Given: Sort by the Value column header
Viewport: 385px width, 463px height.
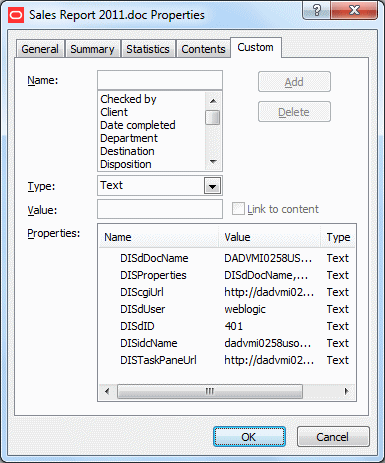Looking at the screenshot, I should point(269,237).
